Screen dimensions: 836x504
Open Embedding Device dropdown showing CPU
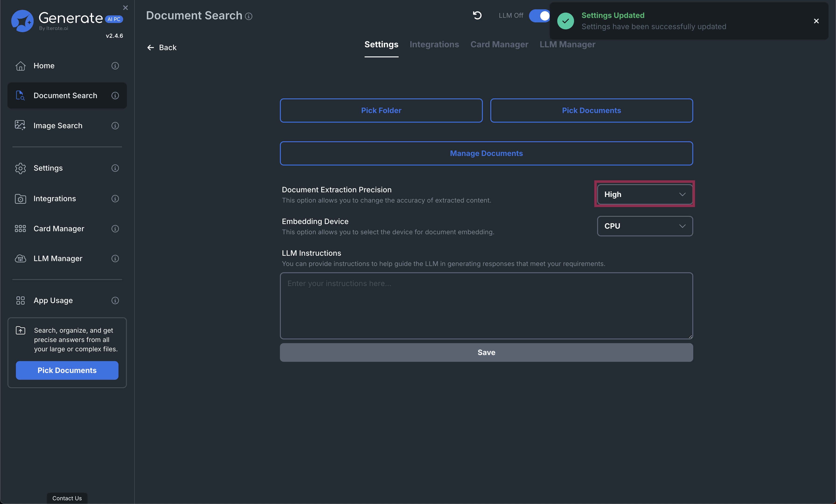point(645,226)
